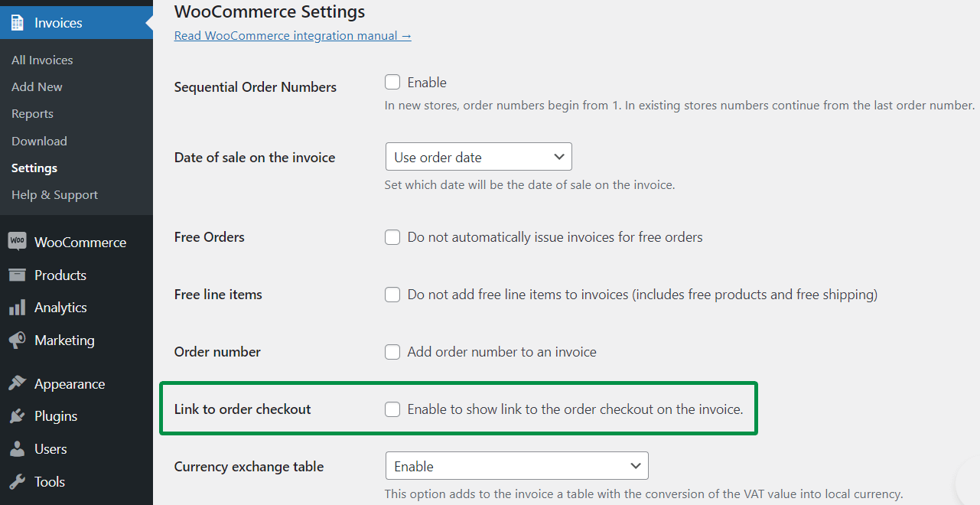Check Add order number to an invoice

tap(392, 352)
